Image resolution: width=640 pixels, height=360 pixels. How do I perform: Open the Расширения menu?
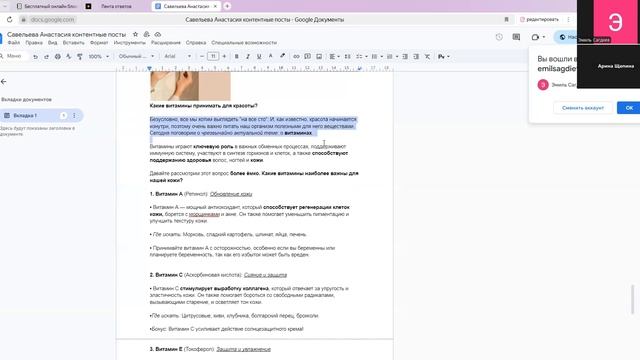[166, 42]
